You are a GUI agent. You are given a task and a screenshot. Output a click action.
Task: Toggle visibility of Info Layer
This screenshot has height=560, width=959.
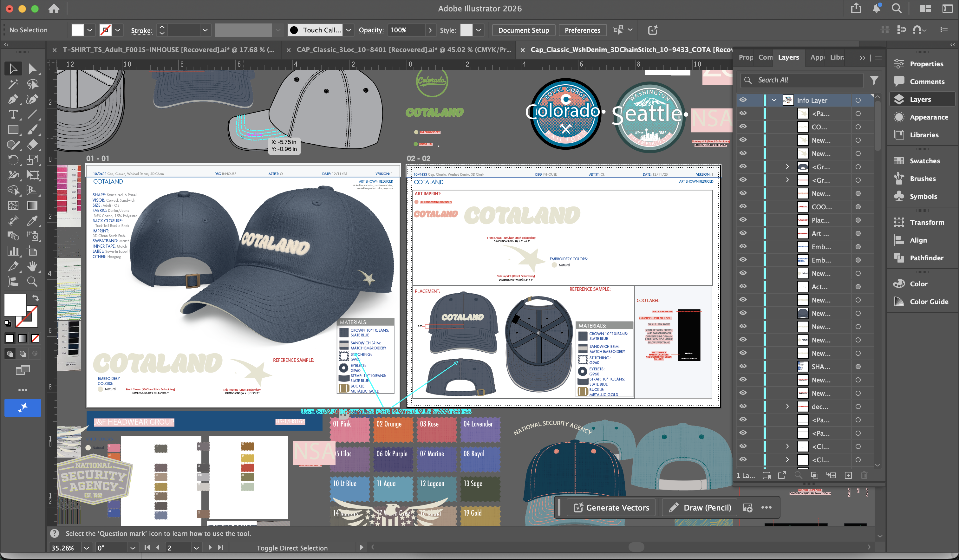pos(743,100)
